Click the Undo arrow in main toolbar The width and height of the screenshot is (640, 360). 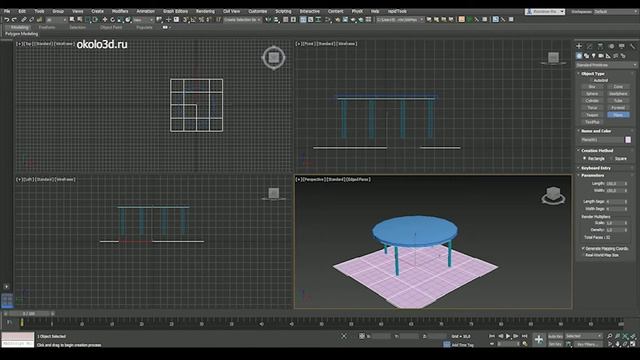pyautogui.click(x=7, y=20)
